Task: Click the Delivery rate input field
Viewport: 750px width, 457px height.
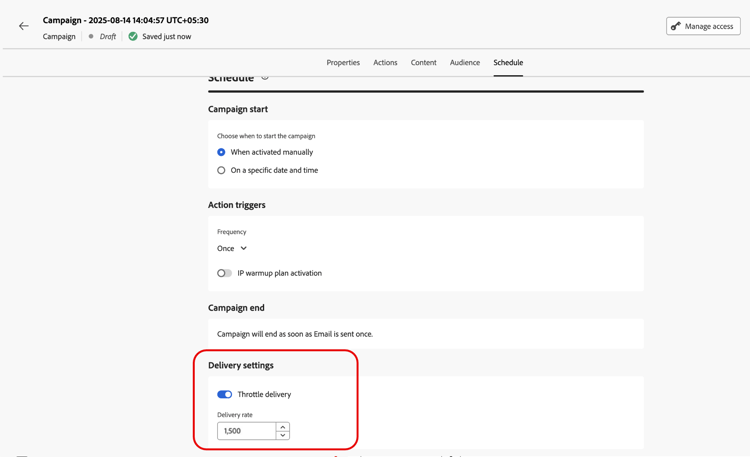Action: (246, 431)
